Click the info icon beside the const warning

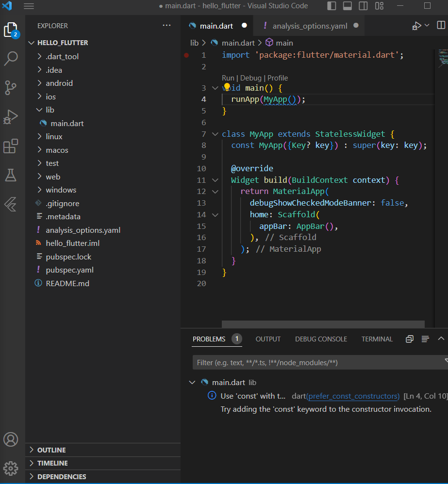[x=212, y=395]
